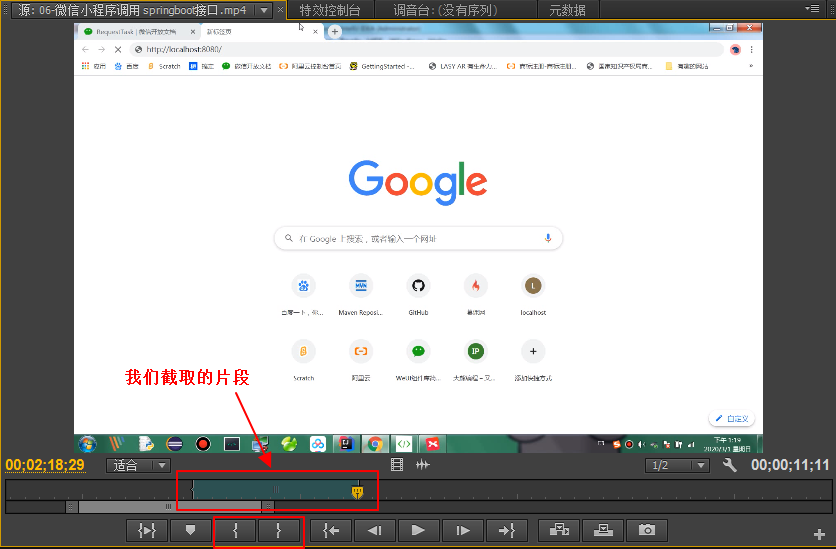
Task: Close the source clip tab
Action: point(280,10)
